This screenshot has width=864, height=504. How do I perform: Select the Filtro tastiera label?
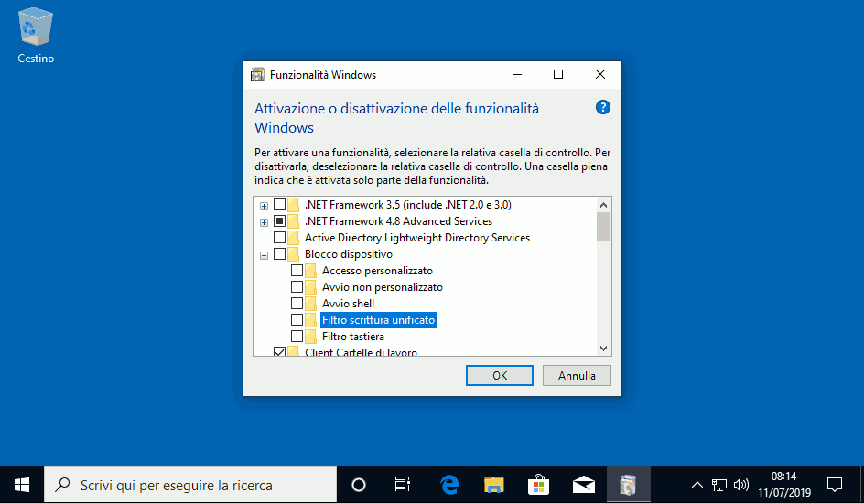(x=353, y=337)
